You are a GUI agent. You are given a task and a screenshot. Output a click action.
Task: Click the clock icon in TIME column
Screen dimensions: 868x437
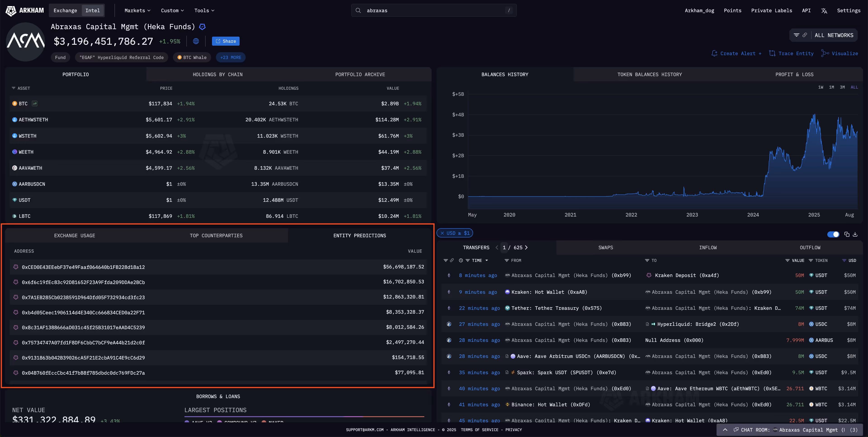461,261
